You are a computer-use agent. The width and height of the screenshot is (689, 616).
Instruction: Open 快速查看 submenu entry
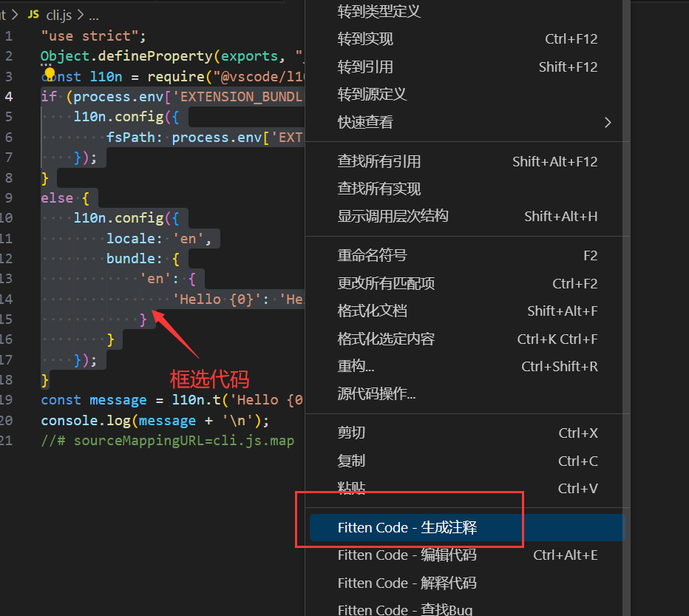pyautogui.click(x=467, y=122)
